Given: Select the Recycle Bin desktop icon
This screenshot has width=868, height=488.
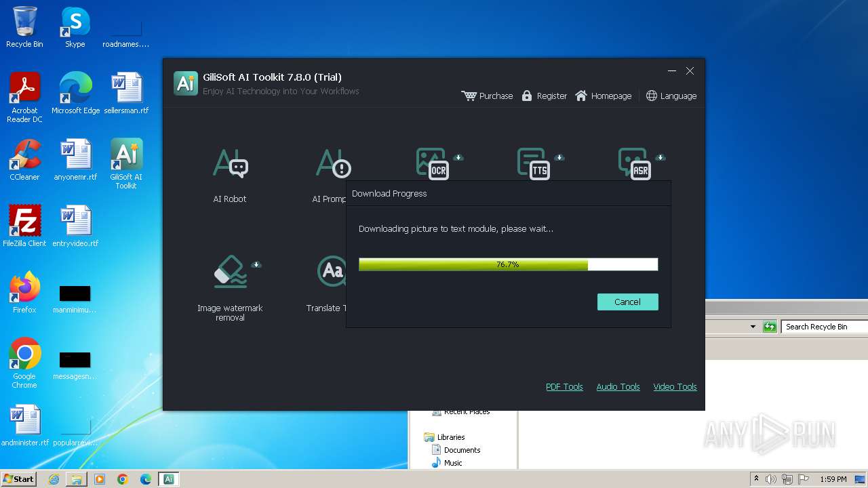Looking at the screenshot, I should 24,27.
